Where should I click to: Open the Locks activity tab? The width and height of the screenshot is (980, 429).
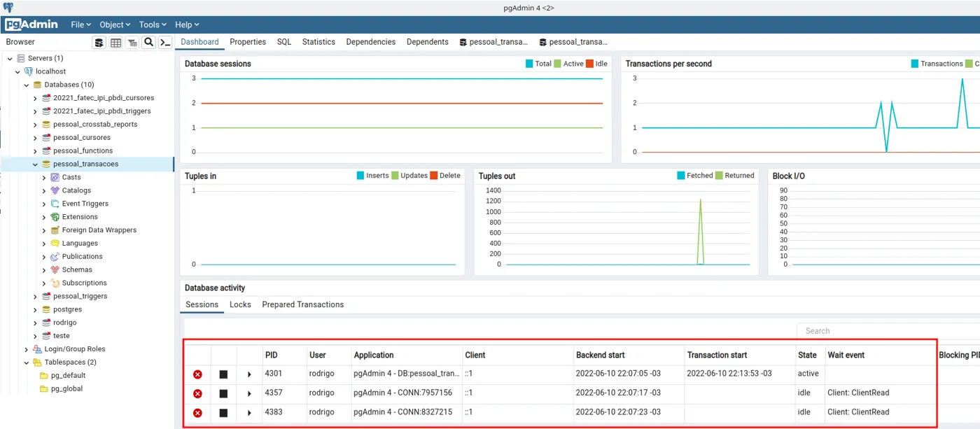tap(240, 304)
